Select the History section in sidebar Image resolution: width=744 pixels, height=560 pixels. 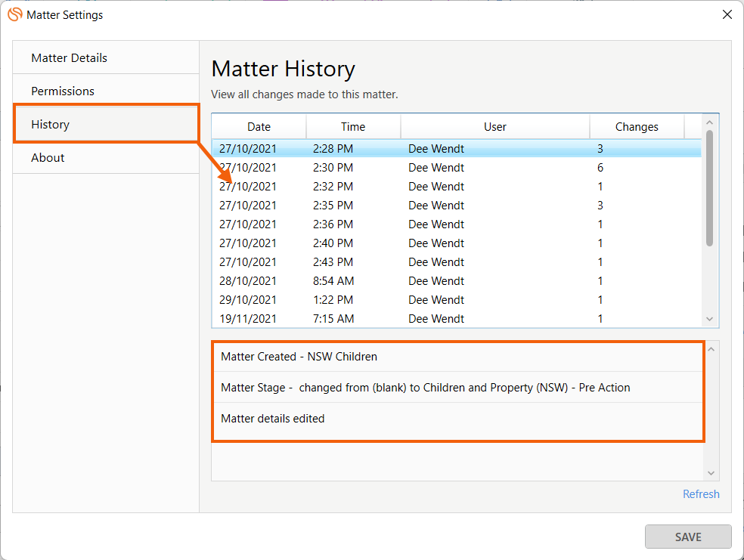(x=106, y=124)
